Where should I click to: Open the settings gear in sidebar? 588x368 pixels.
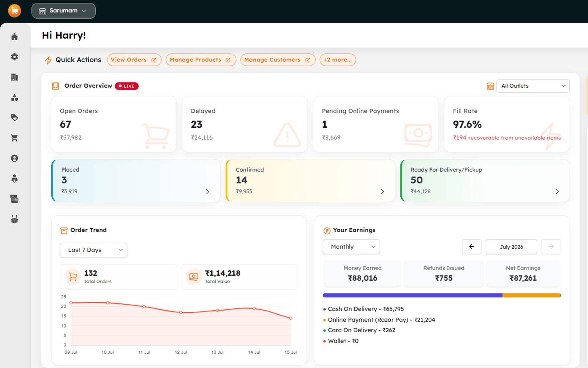pyautogui.click(x=14, y=57)
